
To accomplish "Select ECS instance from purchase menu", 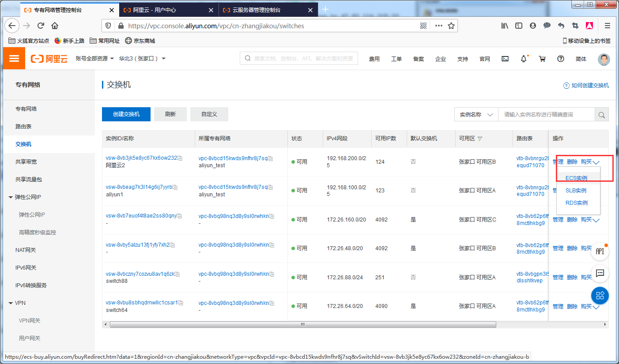I will pos(576,178).
